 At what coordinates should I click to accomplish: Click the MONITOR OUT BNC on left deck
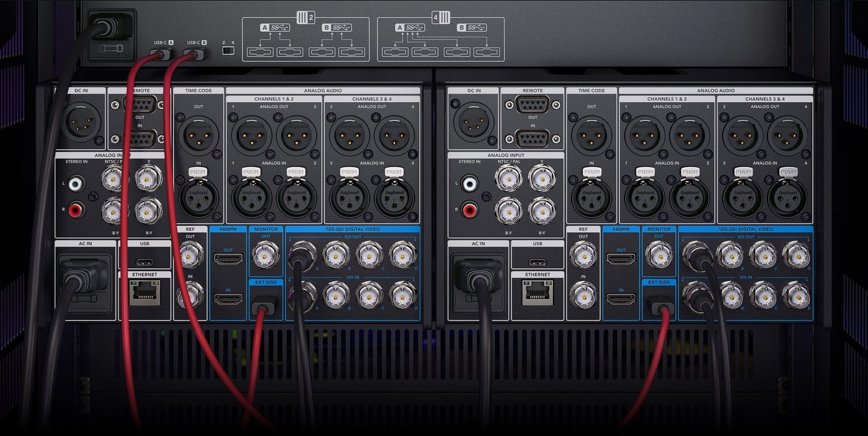click(x=266, y=254)
